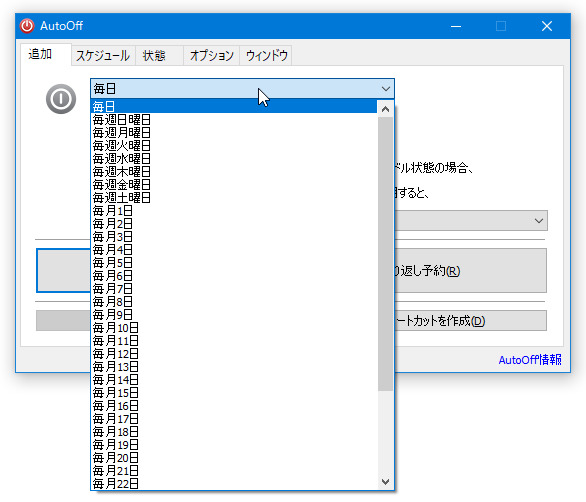Screen dimensions: 586x502
Task: Pick 毎月18日 from the list
Action: pyautogui.click(x=234, y=432)
